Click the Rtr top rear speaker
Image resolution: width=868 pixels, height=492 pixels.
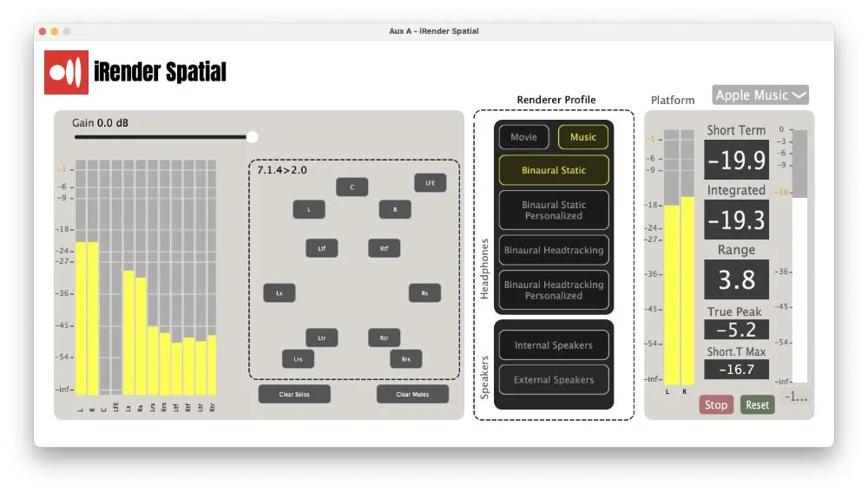point(384,338)
